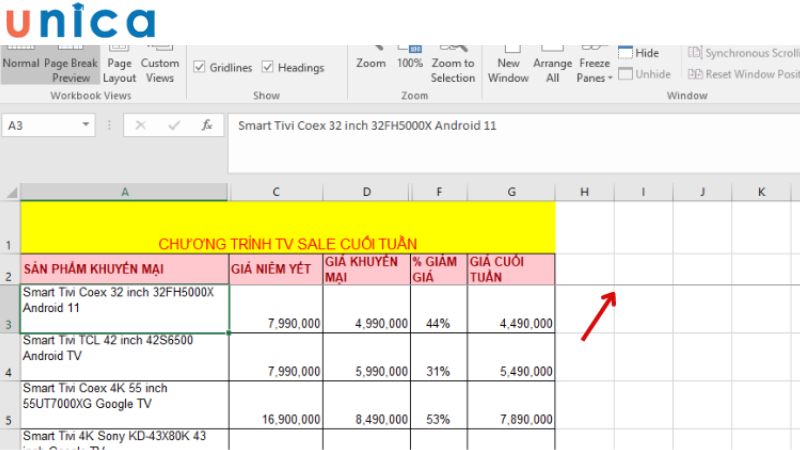This screenshot has height=450, width=800.
Task: Click Synchronous Scrolling option
Action: (x=745, y=53)
